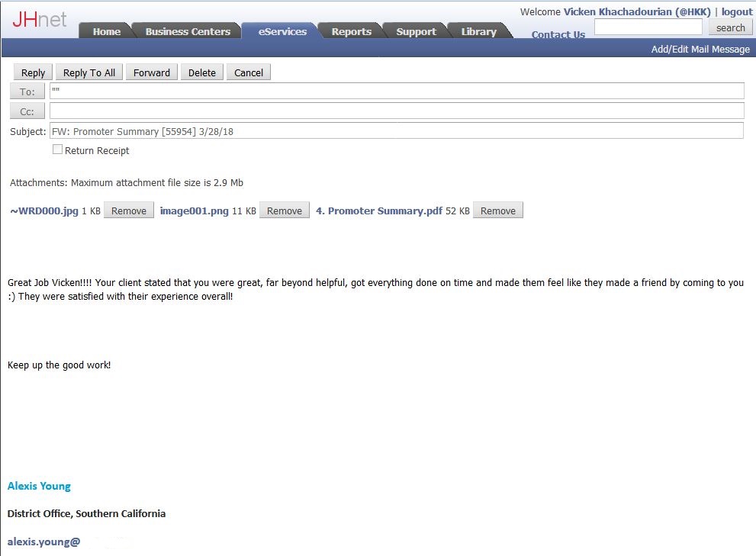Open the Promoter Summary.pdf attachment
The height and width of the screenshot is (556, 756).
tap(379, 211)
